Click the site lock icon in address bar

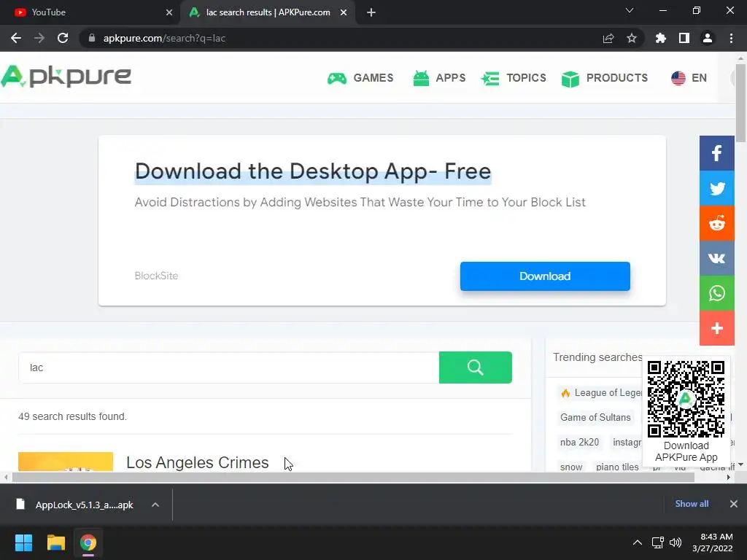(x=92, y=38)
